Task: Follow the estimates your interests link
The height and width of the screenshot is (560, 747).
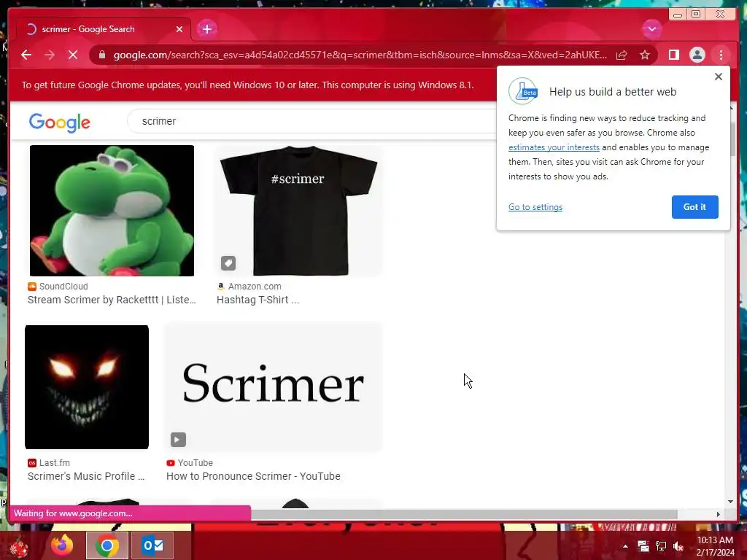Action: click(x=554, y=147)
